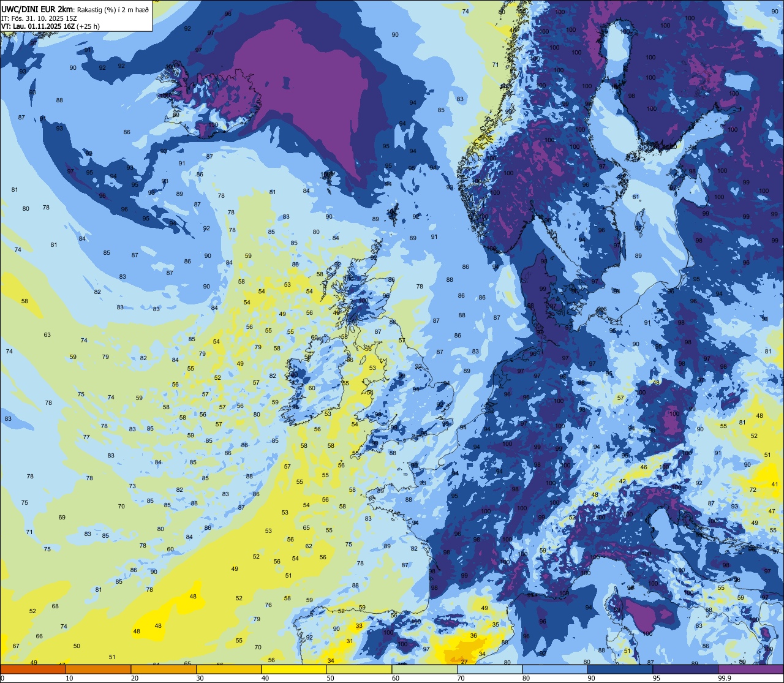The width and height of the screenshot is (784, 683).
Task: Click the yellow legend segment between 40 and 50
Action: click(294, 670)
